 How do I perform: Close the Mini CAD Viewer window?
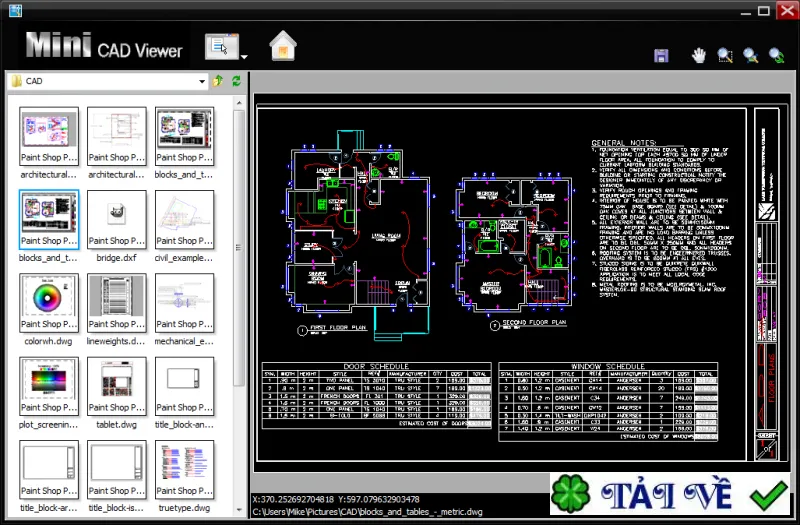click(x=787, y=10)
